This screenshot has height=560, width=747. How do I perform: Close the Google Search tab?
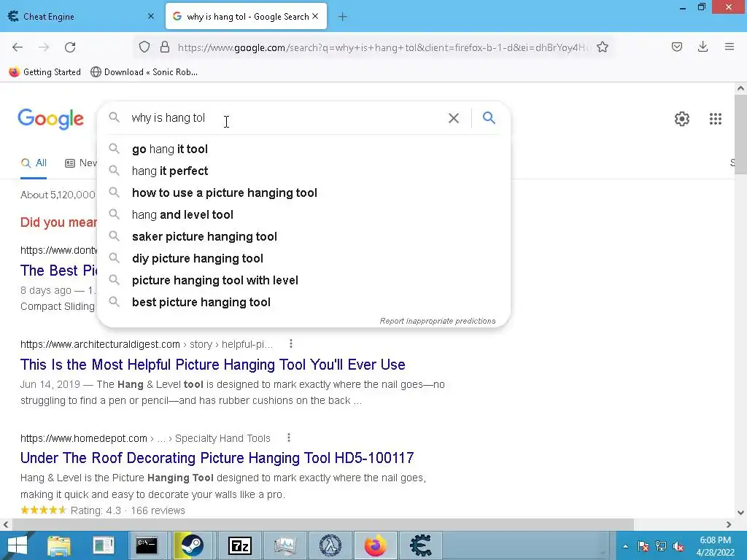(315, 17)
